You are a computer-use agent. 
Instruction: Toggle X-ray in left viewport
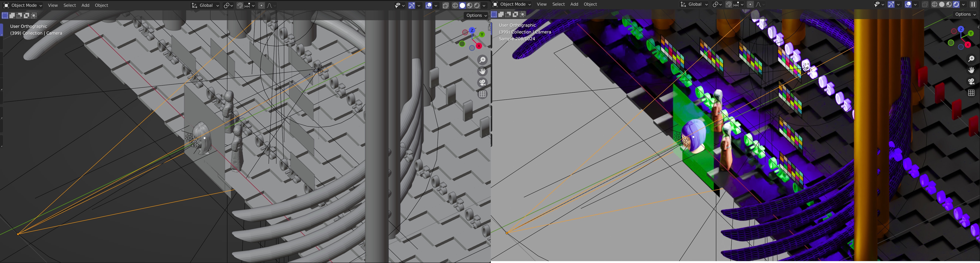click(446, 5)
